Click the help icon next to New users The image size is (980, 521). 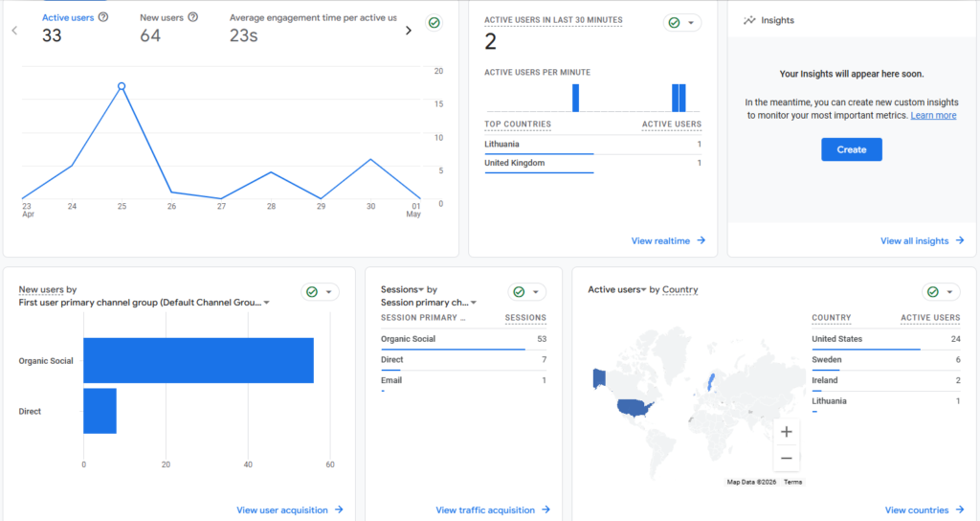[193, 17]
